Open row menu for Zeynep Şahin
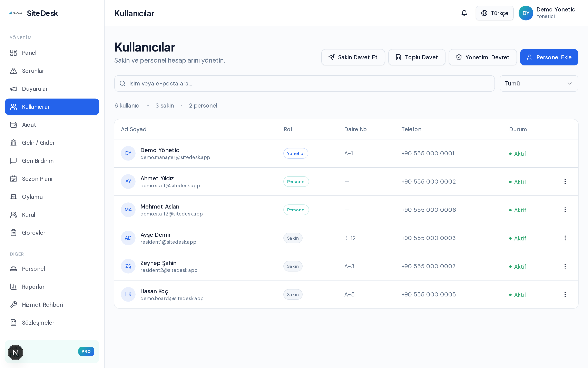Screen dimensions: 588x368 (565, 266)
